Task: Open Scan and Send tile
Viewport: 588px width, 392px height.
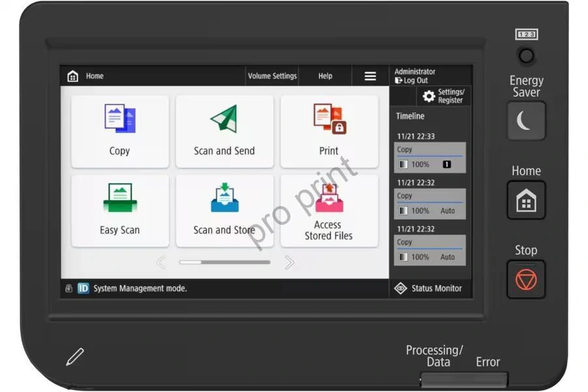Action: pyautogui.click(x=224, y=131)
